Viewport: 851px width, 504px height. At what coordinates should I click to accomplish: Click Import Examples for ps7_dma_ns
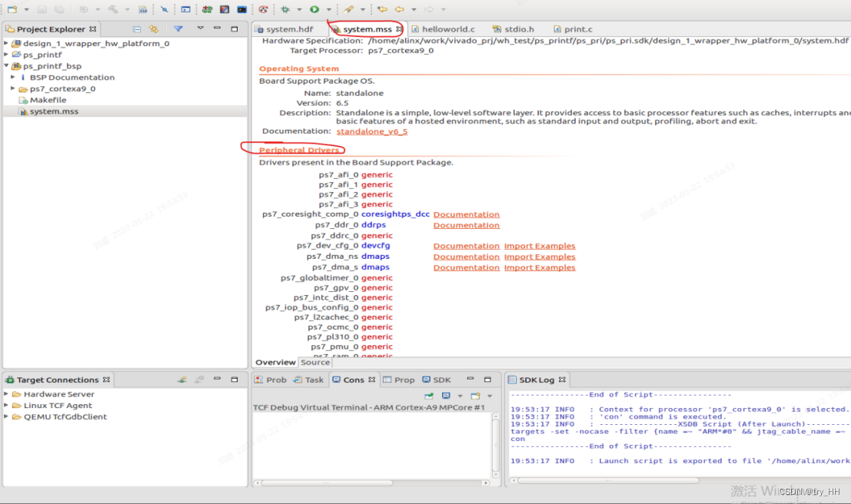tap(540, 257)
